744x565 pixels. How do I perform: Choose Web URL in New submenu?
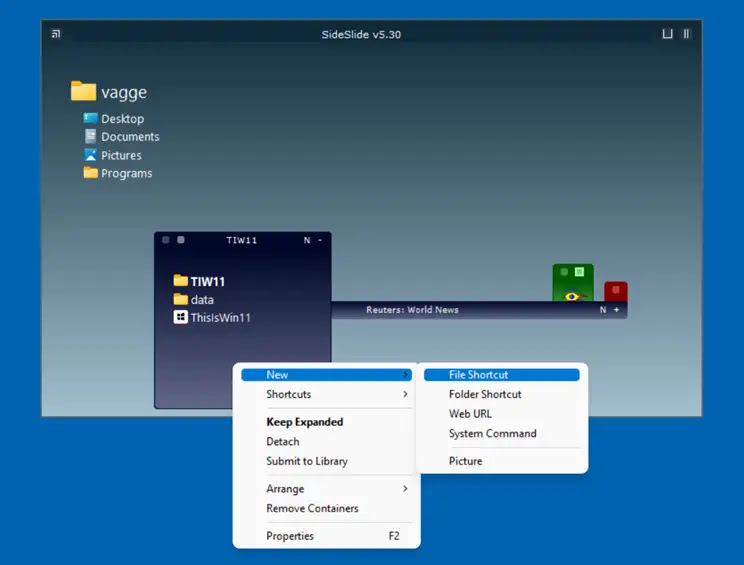(502, 414)
